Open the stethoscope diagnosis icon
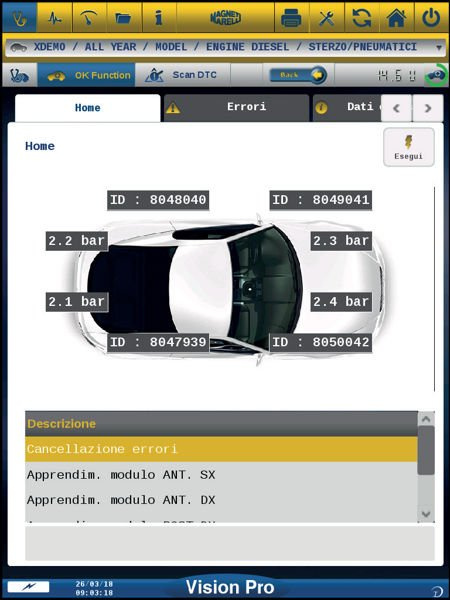Screen dimensions: 450x600 [20, 18]
